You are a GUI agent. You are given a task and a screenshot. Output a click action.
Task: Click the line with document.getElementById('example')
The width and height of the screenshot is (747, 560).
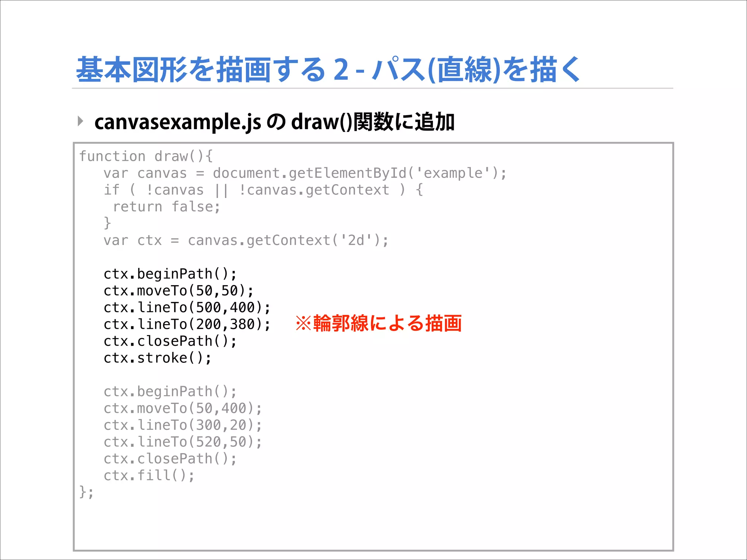[305, 173]
